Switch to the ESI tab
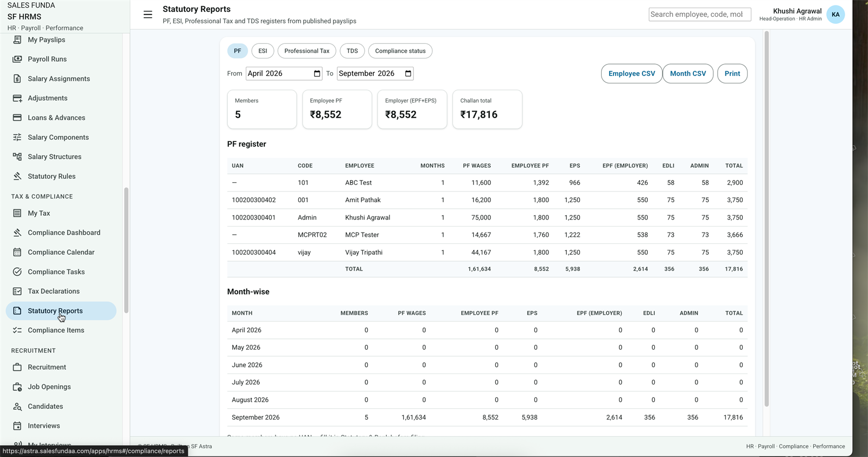The width and height of the screenshot is (868, 457). click(263, 51)
